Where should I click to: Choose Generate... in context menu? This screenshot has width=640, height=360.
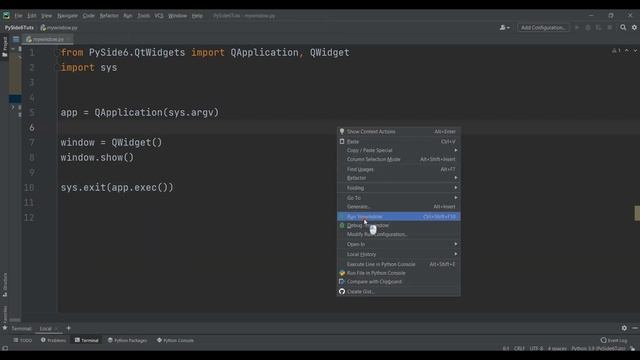tap(399, 207)
